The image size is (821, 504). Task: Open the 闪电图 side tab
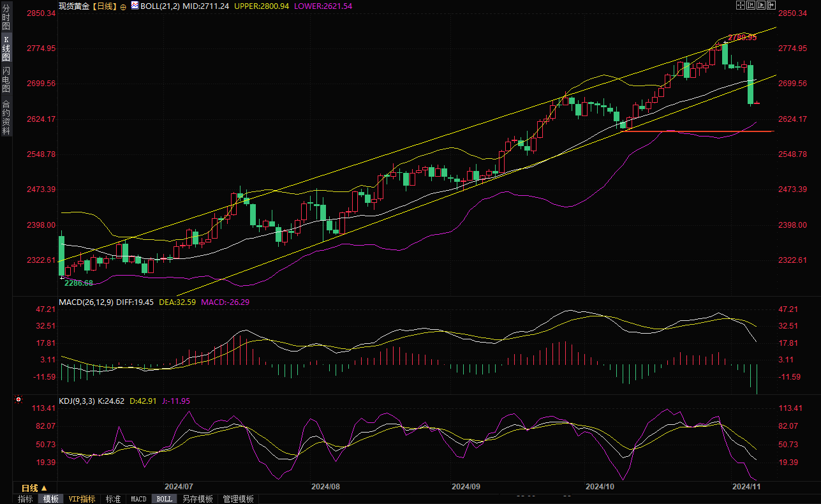pyautogui.click(x=6, y=79)
